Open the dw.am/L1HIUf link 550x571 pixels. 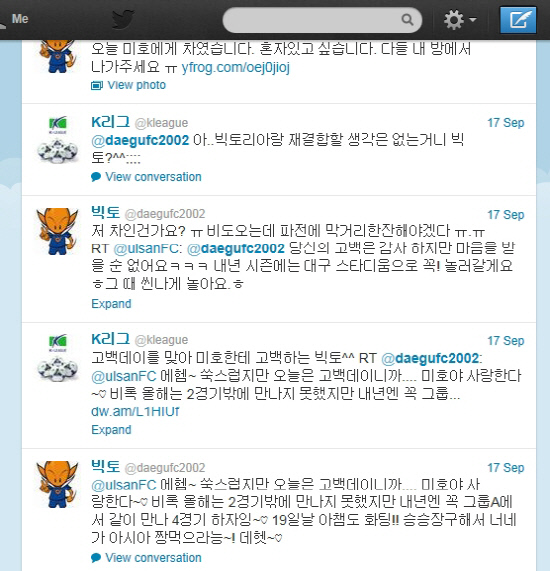(x=135, y=411)
